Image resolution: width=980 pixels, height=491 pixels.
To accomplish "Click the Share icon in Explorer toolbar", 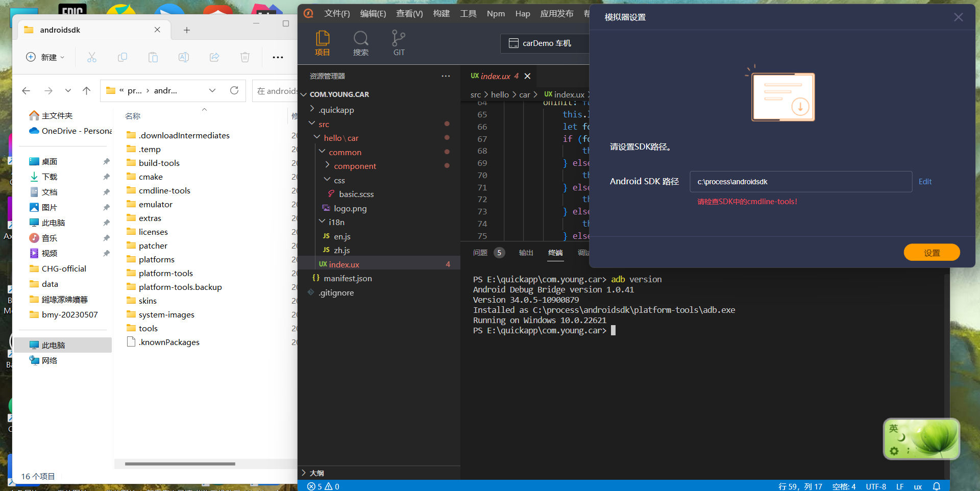I will point(214,57).
